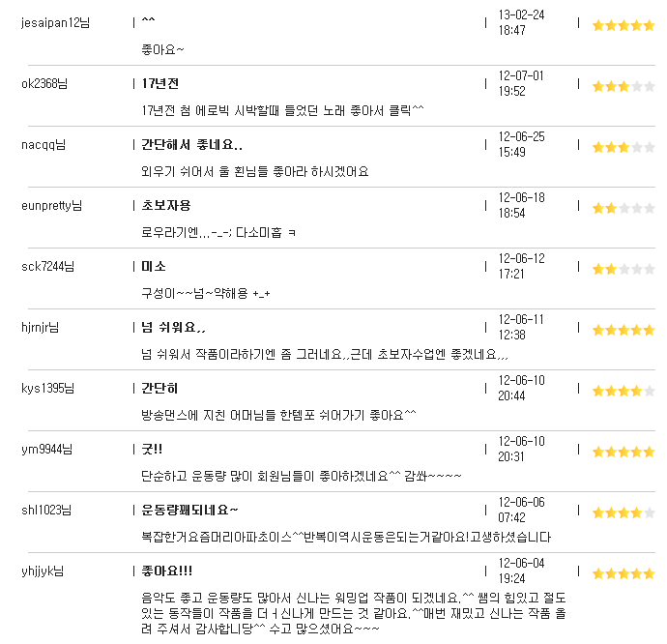Click the review title 굿!!
The image size is (667, 644).
click(152, 449)
